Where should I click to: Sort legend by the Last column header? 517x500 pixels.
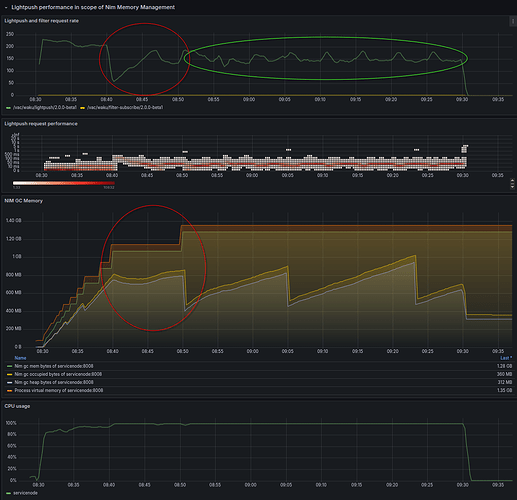click(506, 358)
